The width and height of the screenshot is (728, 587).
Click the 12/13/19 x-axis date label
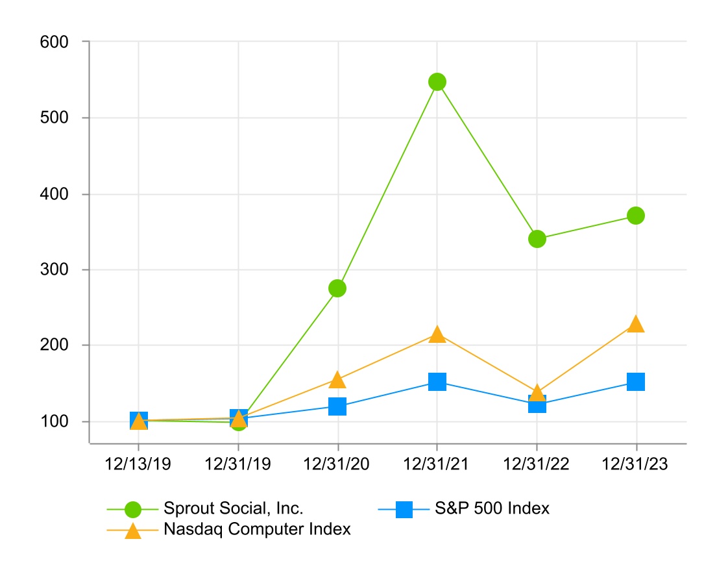point(138,465)
